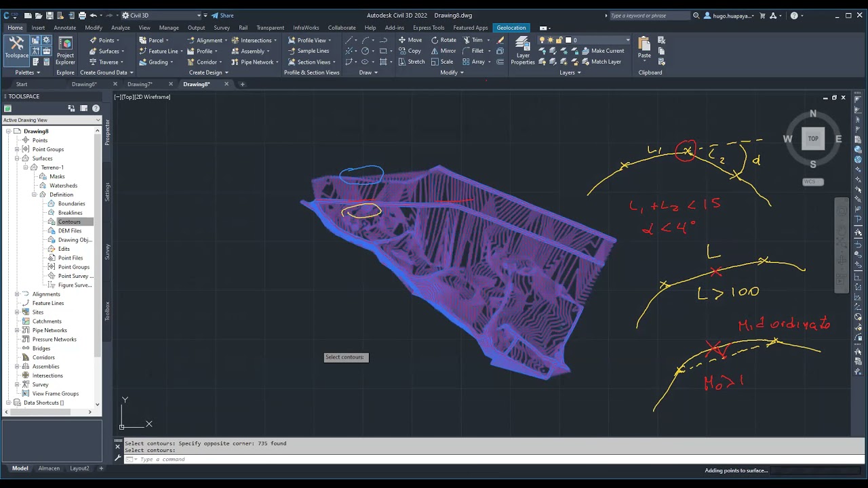Select Contours in the surface Definition tree
The image size is (868, 488).
click(x=69, y=222)
